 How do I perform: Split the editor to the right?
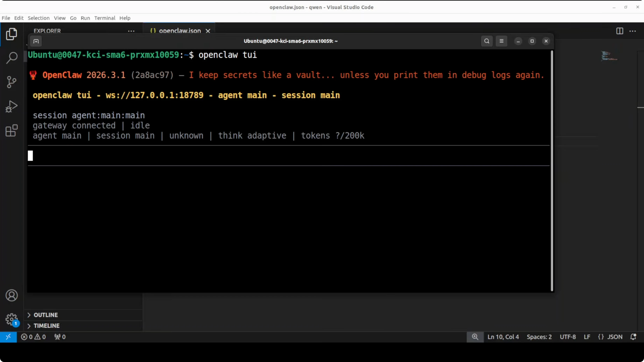coord(619,31)
